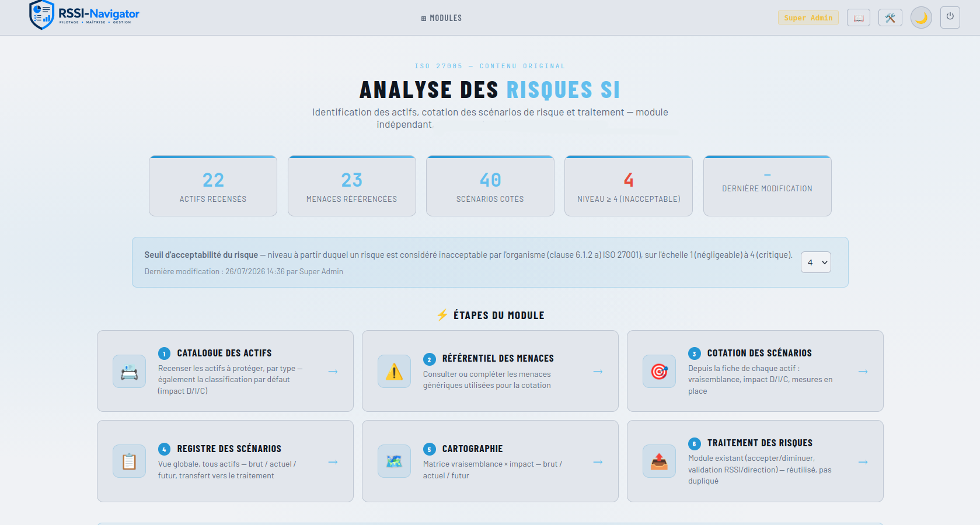Click arrow on Registre des scénarios card

333,462
